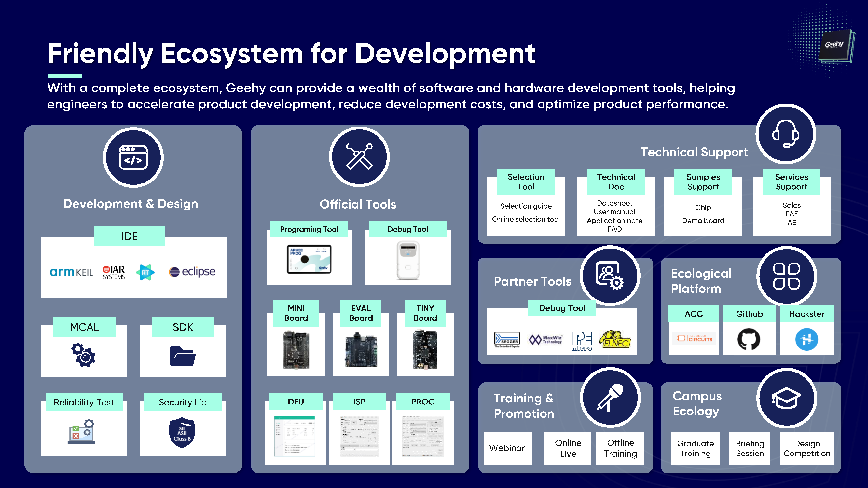This screenshot has height=488, width=868.
Task: Click the DFU software screenshot
Action: pyautogui.click(x=295, y=436)
